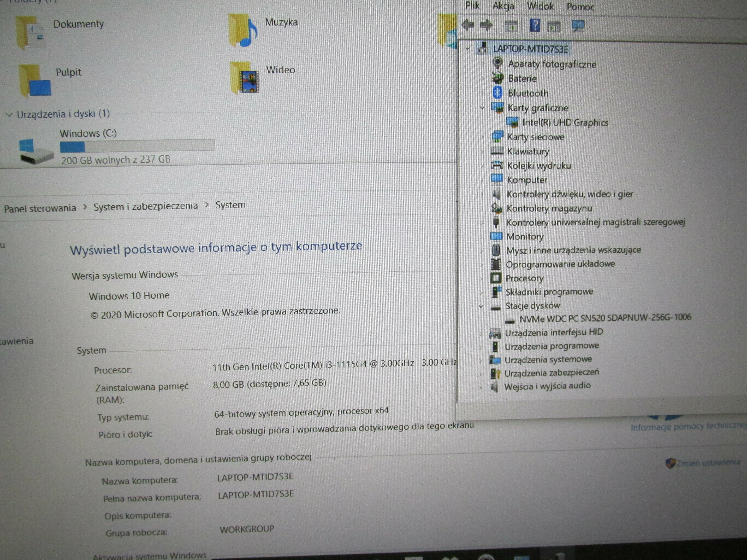Screen dimensions: 747x560
Task: Select the Kolejki wydruku printer icon
Action: tap(497, 165)
